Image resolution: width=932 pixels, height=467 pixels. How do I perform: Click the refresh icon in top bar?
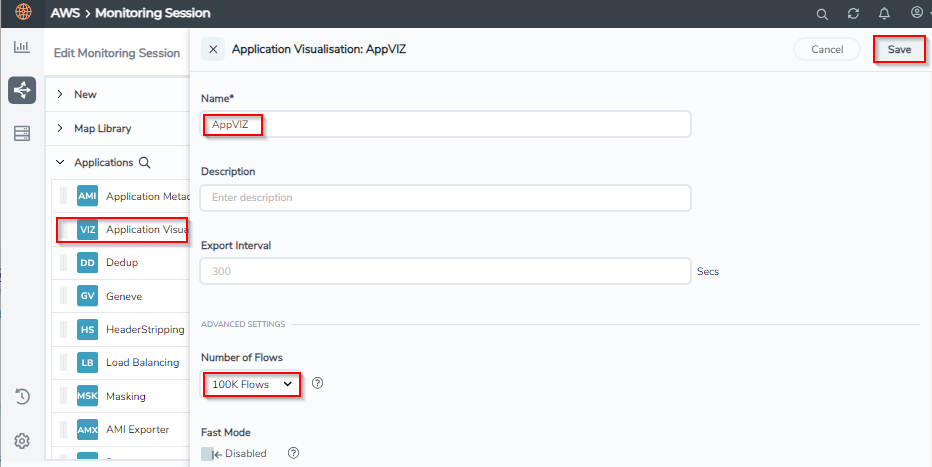(x=854, y=14)
